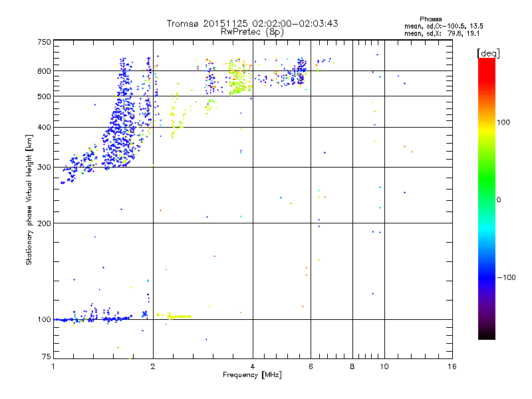Click the y-axis tick label '600'
532x399 pixels.
coord(44,71)
